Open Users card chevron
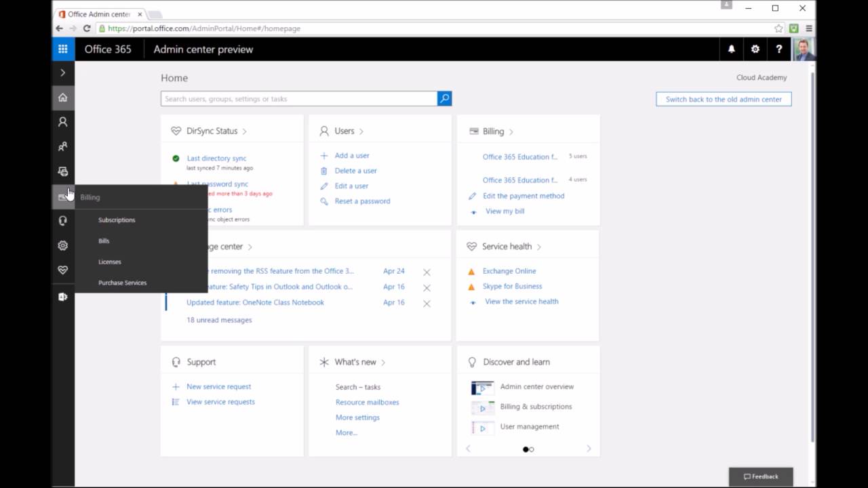 (x=361, y=131)
